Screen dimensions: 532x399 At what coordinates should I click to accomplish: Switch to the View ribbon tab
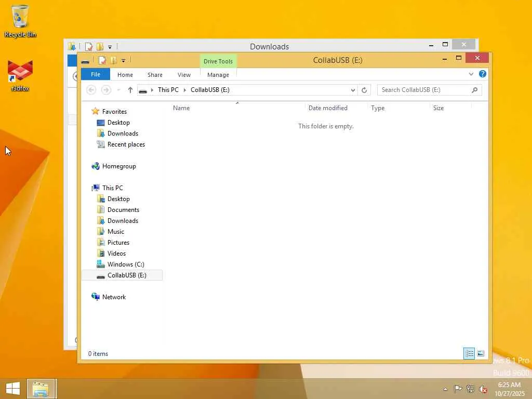(184, 75)
